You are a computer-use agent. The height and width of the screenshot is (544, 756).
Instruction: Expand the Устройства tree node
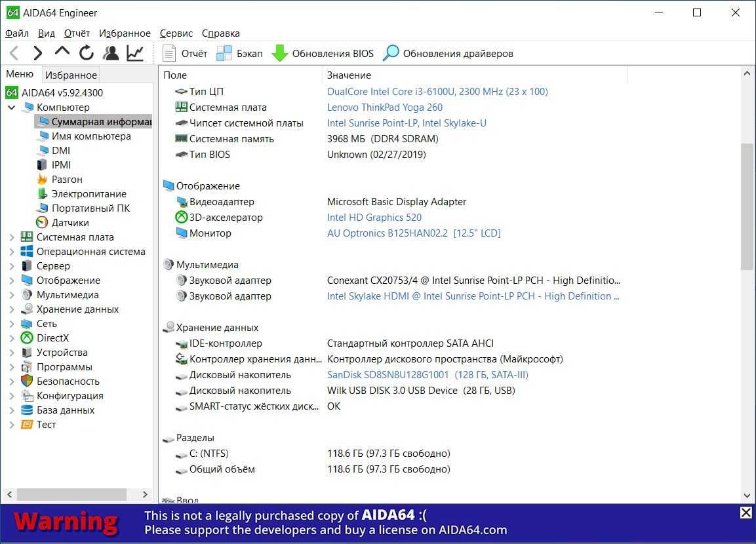(x=12, y=353)
